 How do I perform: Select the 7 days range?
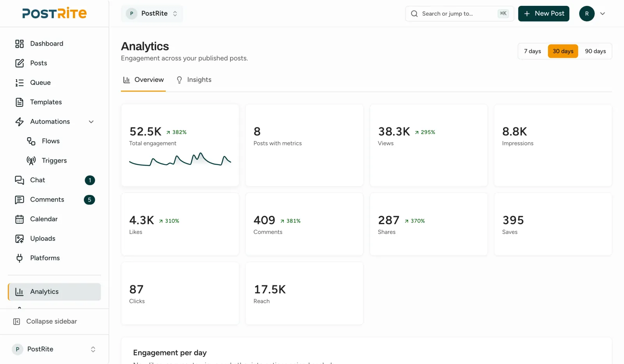(x=532, y=51)
